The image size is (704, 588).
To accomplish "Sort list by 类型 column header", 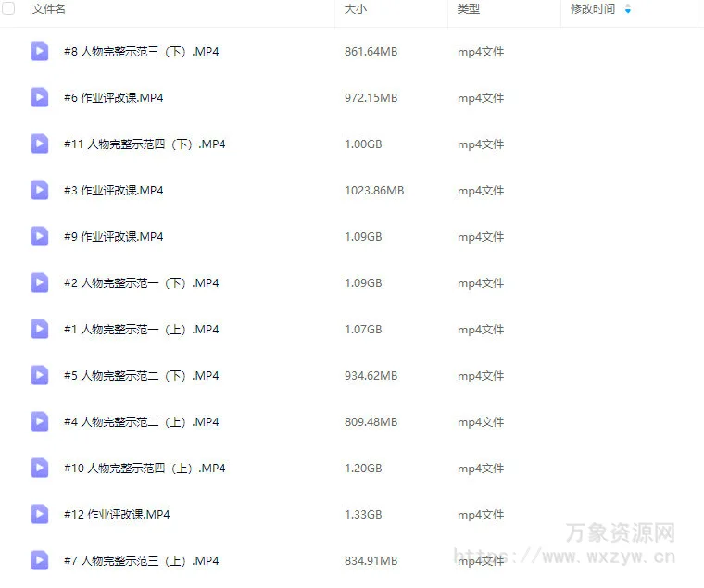I will pos(469,9).
